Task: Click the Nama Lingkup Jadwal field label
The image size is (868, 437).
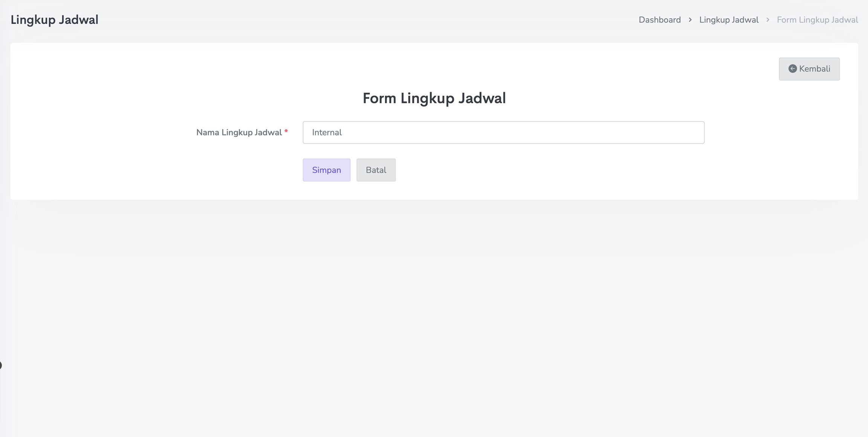Action: tap(239, 132)
